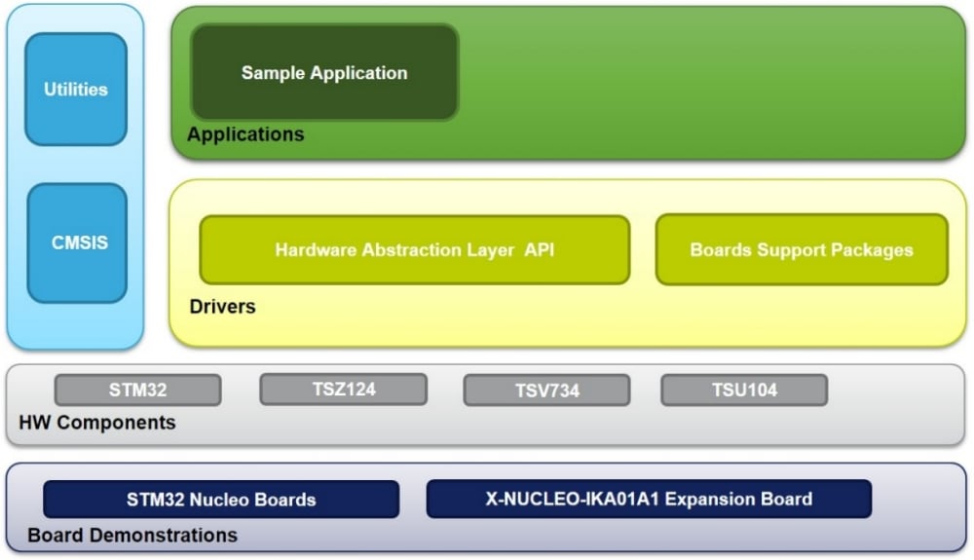Click light blue panel between Utilities and CMSIS
974x560 pixels.
point(76,165)
